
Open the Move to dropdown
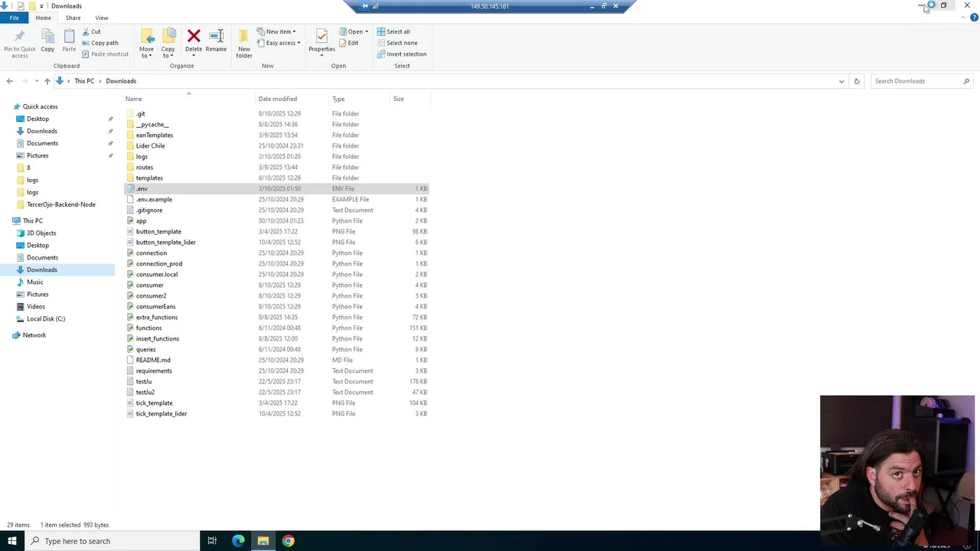[x=146, y=43]
